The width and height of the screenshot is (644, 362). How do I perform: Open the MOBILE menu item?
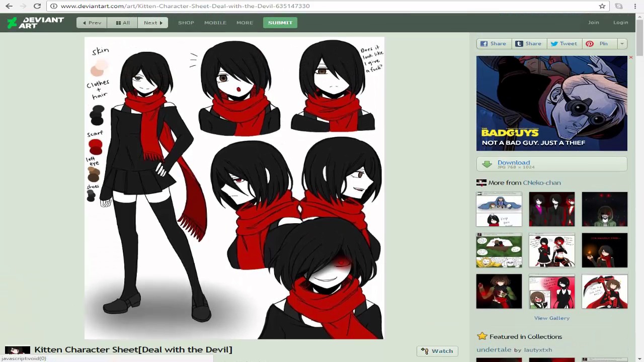click(x=215, y=23)
